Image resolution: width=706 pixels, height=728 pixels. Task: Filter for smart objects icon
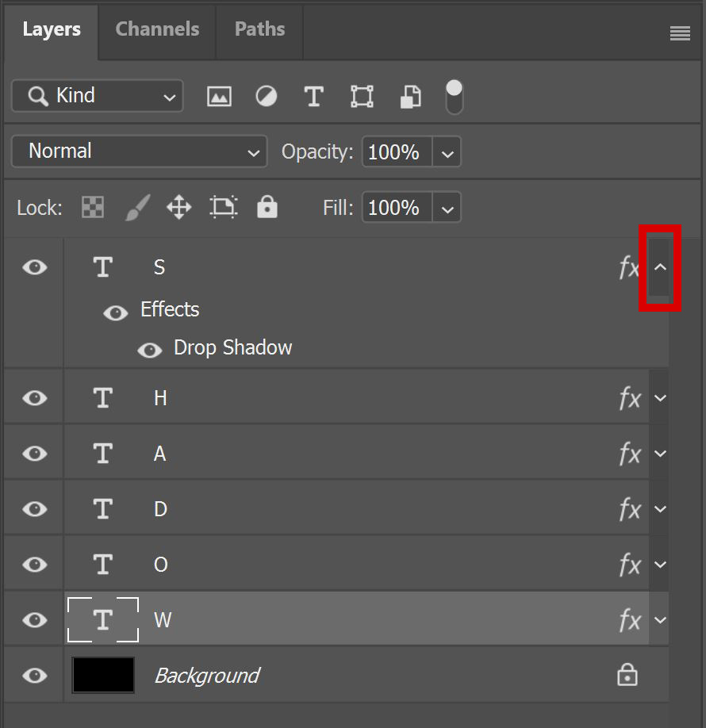411,97
